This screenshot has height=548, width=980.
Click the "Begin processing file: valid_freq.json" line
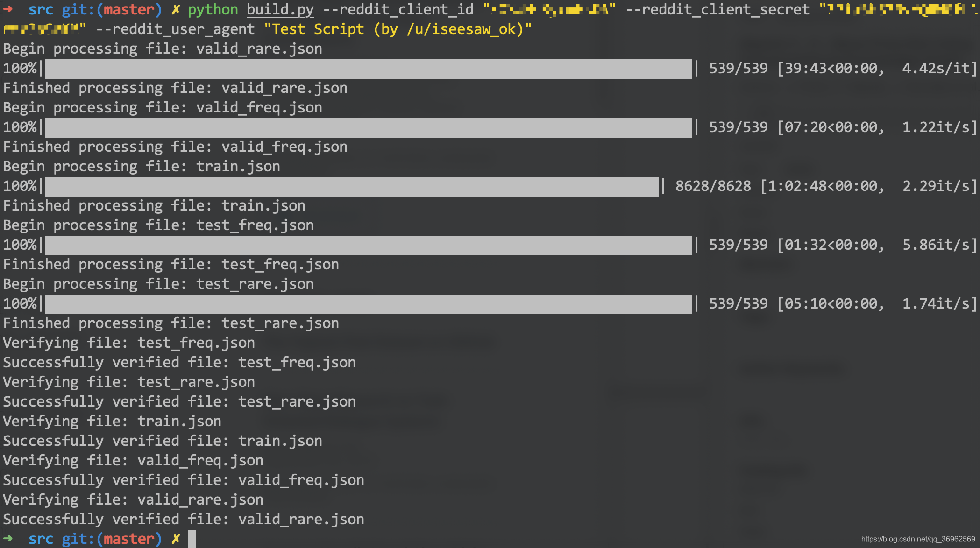(x=163, y=108)
